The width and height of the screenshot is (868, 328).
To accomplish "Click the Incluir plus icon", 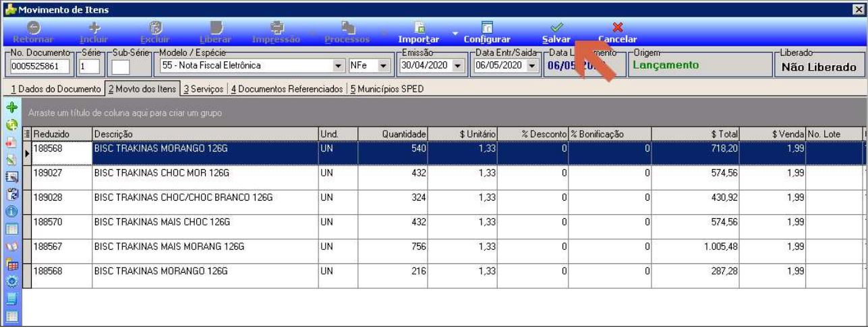I will [x=94, y=28].
